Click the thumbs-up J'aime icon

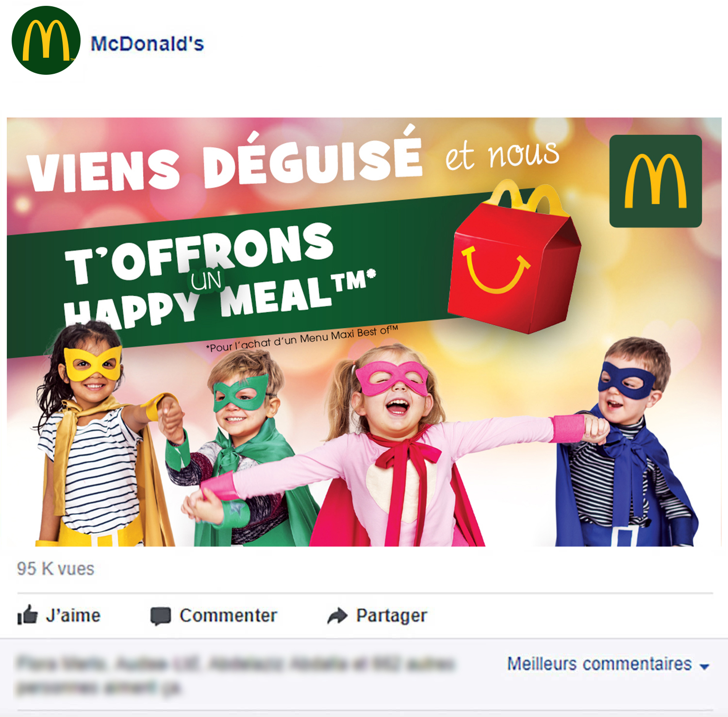pos(27,615)
